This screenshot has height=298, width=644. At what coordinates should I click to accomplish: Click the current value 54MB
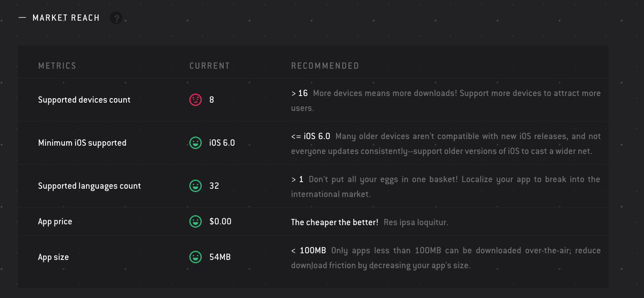(x=220, y=257)
